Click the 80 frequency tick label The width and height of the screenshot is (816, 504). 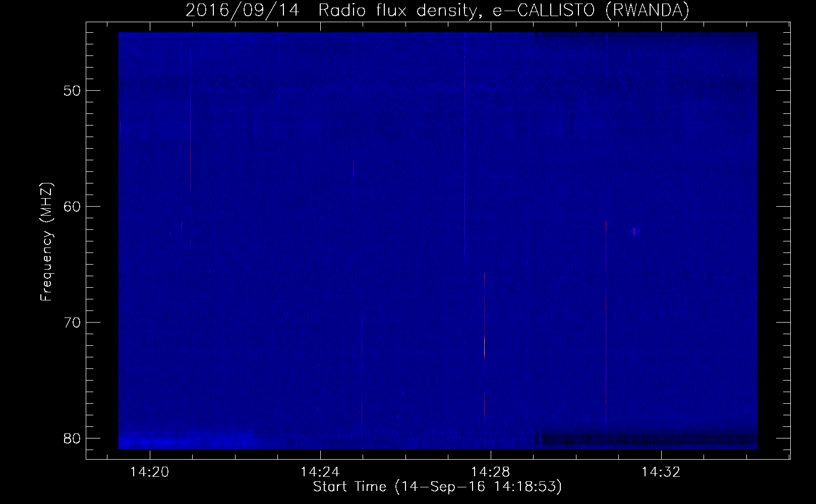(x=73, y=438)
